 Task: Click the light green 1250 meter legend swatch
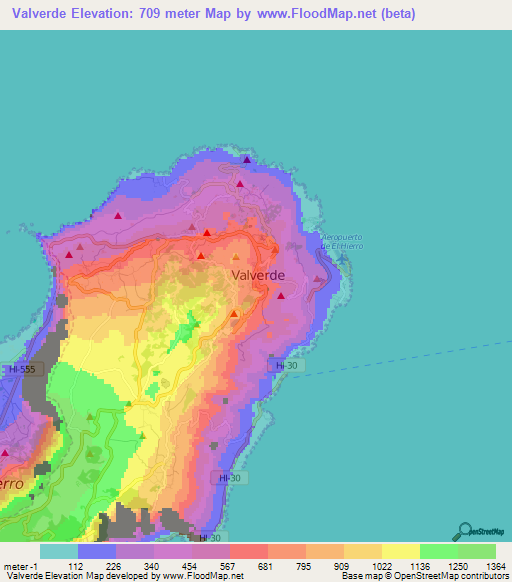click(x=477, y=551)
